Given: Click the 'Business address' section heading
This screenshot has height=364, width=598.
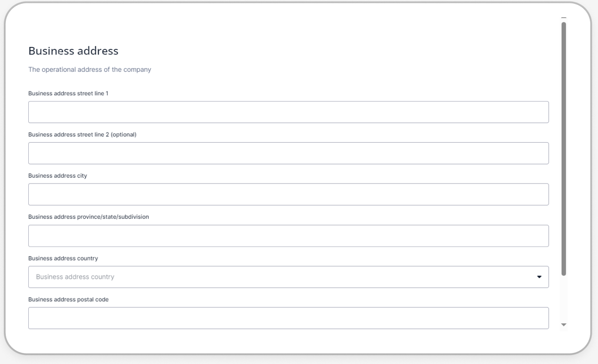Looking at the screenshot, I should tap(73, 50).
